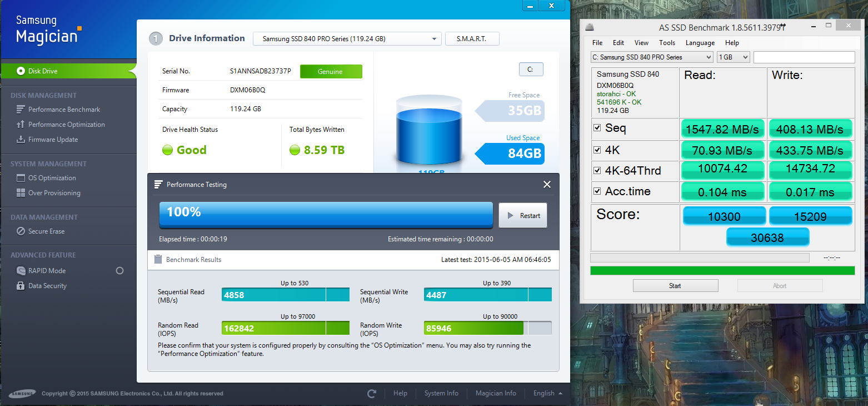Toggle the Acc.time checkbox in AS SSD
The height and width of the screenshot is (406, 868).
(597, 191)
